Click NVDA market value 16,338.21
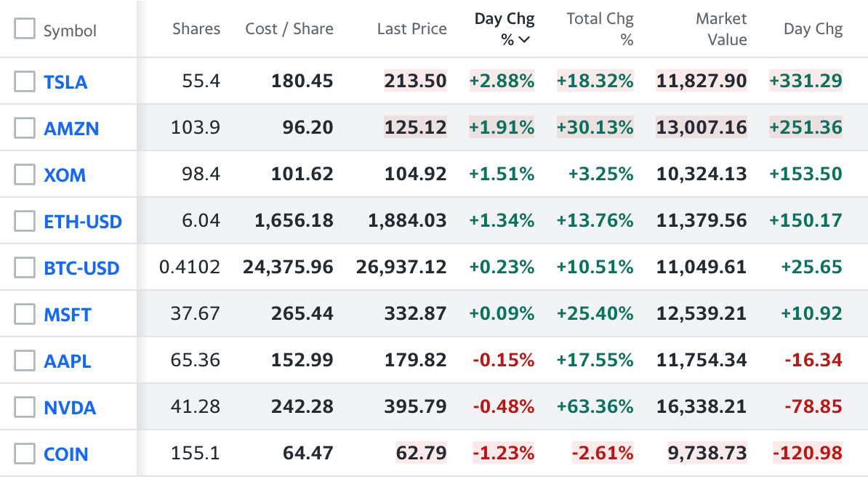This screenshot has width=868, height=487. [701, 407]
